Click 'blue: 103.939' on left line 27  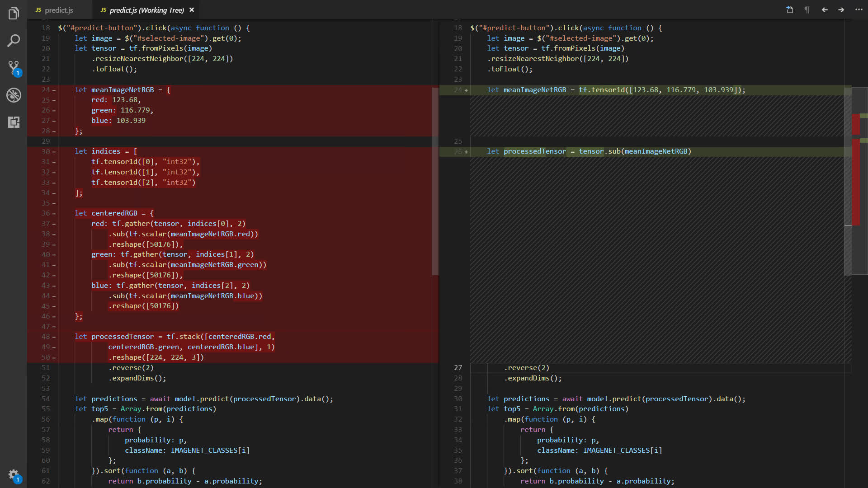point(118,121)
